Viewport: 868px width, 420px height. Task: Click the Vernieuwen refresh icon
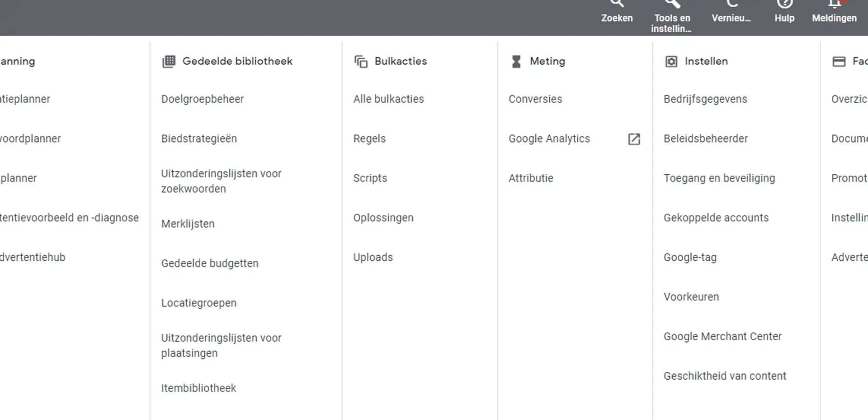[x=731, y=5]
